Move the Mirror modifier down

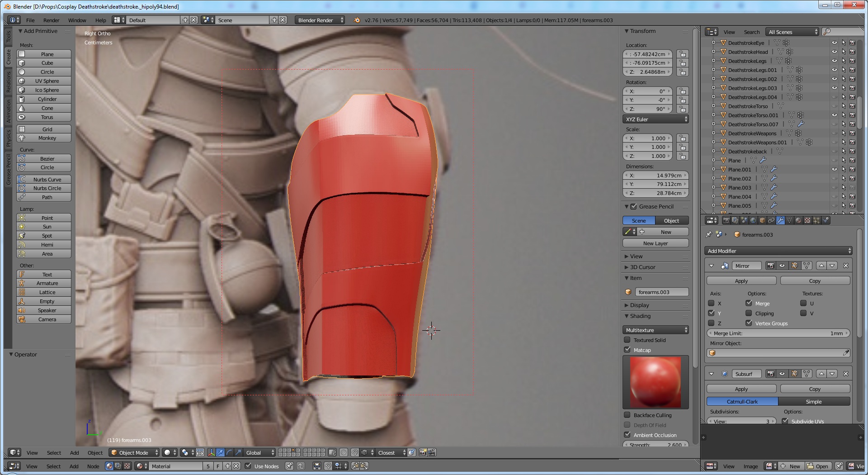coord(832,266)
